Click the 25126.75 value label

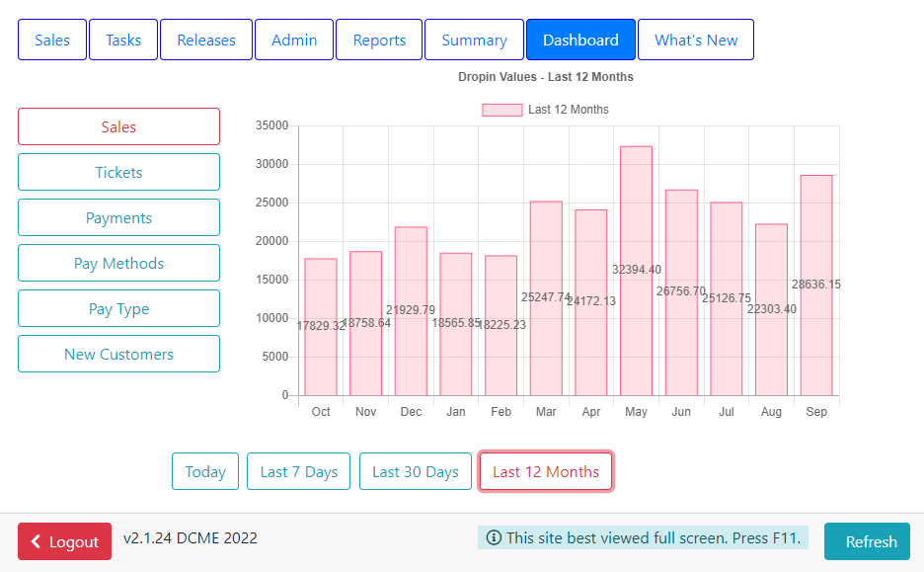pyautogui.click(x=727, y=297)
